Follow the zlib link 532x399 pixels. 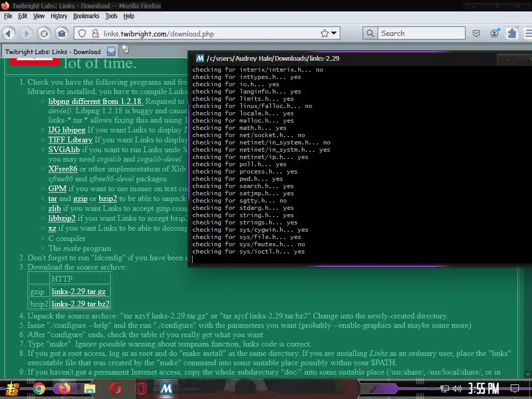coord(54,208)
